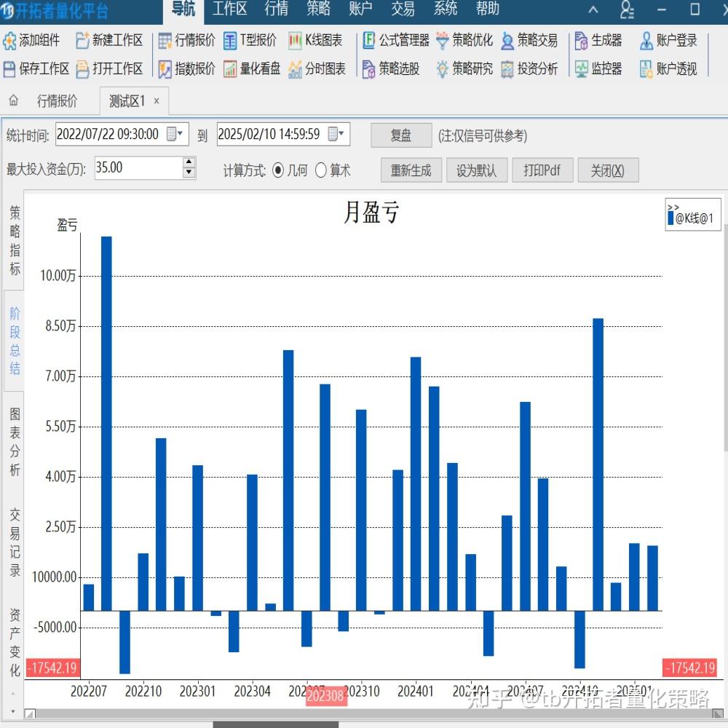The image size is (728, 728).
Task: Click the 打印Pdf button
Action: (542, 170)
